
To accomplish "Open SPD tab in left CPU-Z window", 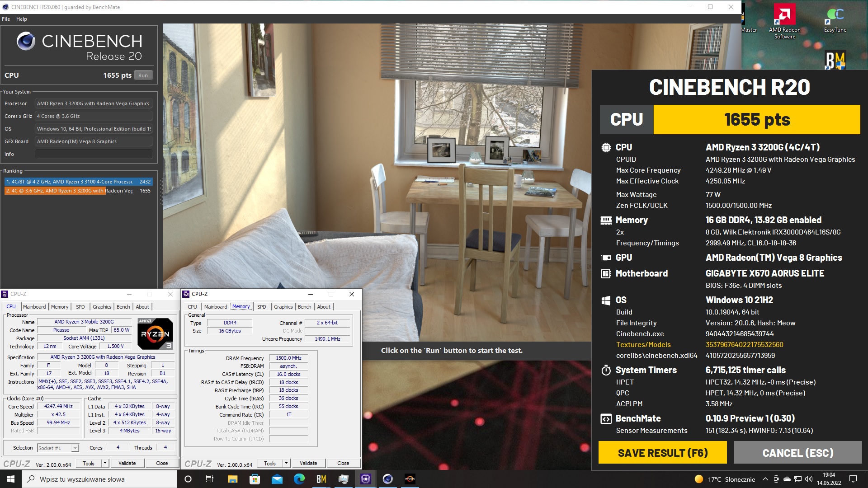I will point(80,307).
